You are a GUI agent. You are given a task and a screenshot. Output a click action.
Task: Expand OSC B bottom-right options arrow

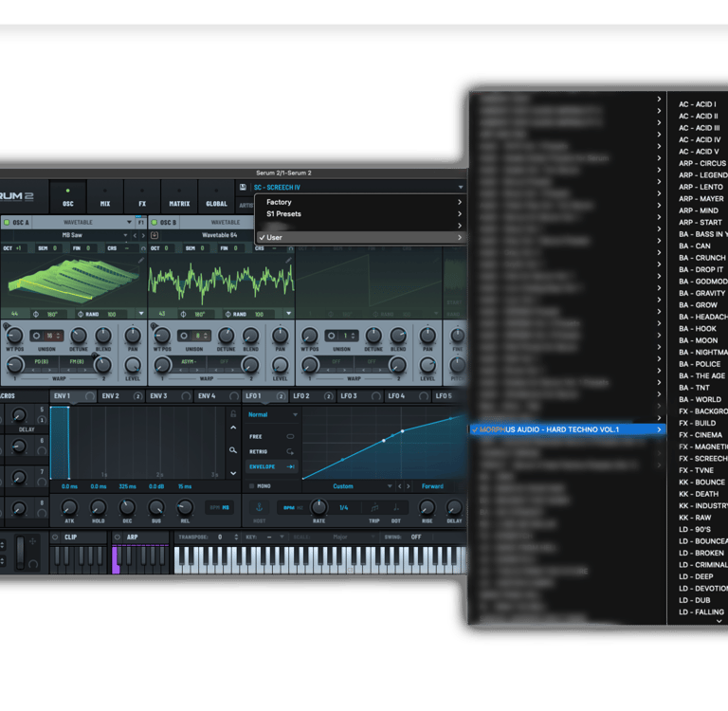(289, 314)
